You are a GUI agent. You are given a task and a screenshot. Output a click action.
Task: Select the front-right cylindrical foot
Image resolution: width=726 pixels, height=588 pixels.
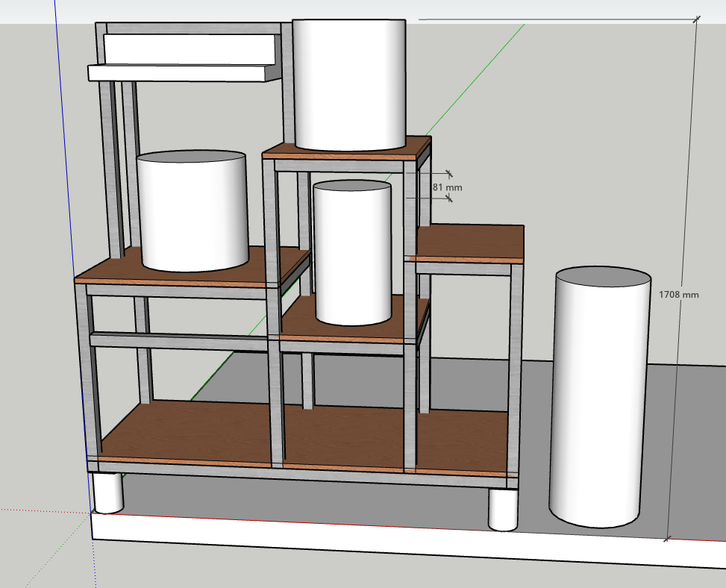click(x=502, y=509)
